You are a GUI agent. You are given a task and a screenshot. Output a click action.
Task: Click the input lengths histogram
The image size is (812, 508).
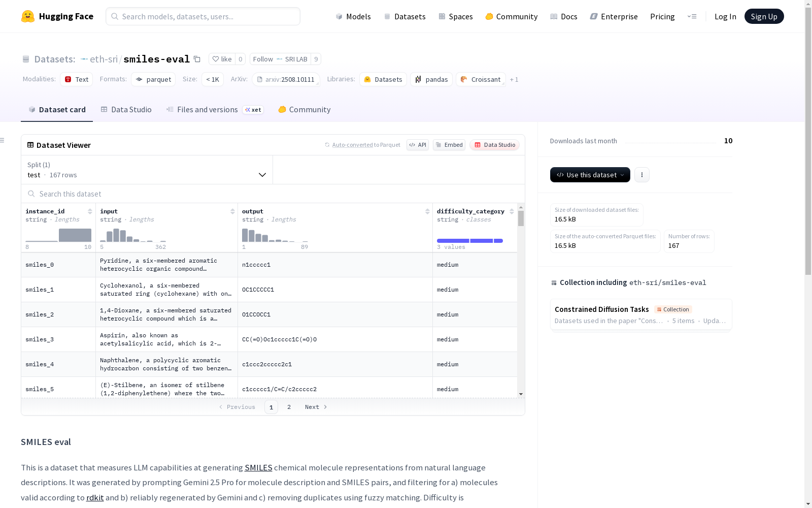pos(133,235)
